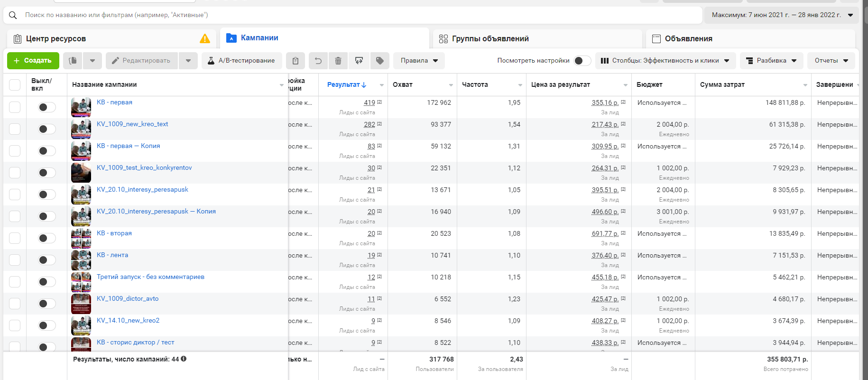
Task: Click footnote icon beside 264,31 р. price
Action: point(623,167)
